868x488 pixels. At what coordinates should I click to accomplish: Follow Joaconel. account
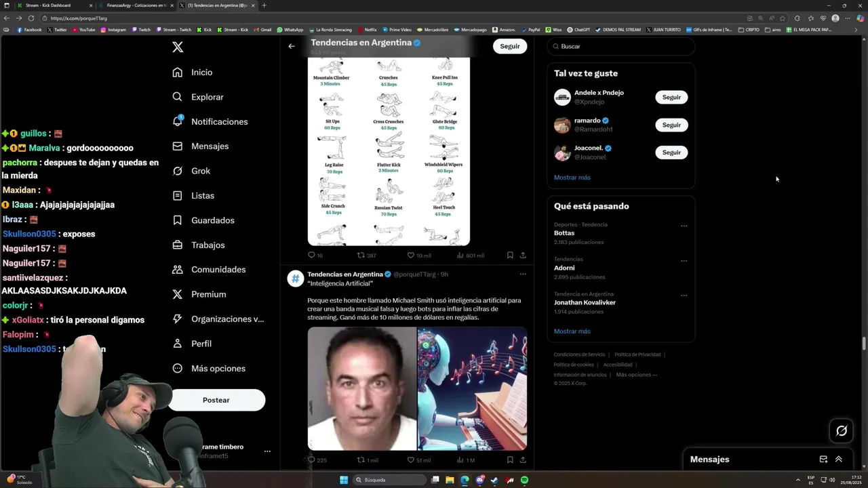pyautogui.click(x=671, y=152)
